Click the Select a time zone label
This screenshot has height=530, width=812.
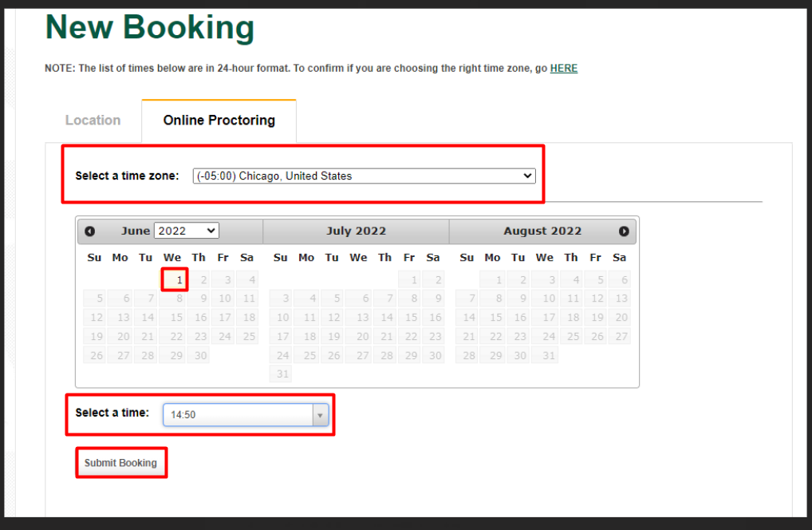pyautogui.click(x=127, y=176)
